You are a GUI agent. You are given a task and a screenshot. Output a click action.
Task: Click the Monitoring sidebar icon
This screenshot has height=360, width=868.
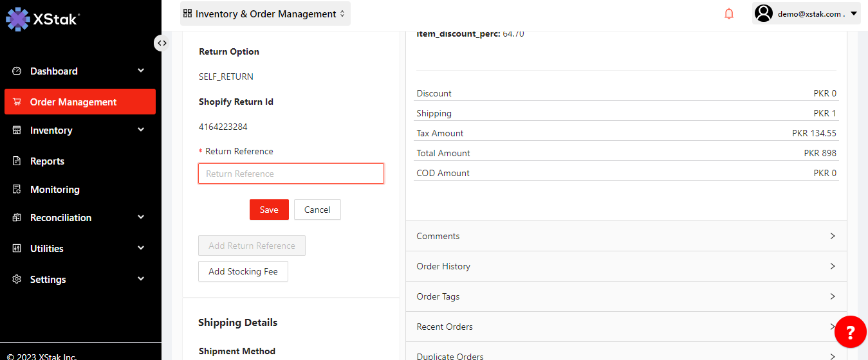point(17,190)
